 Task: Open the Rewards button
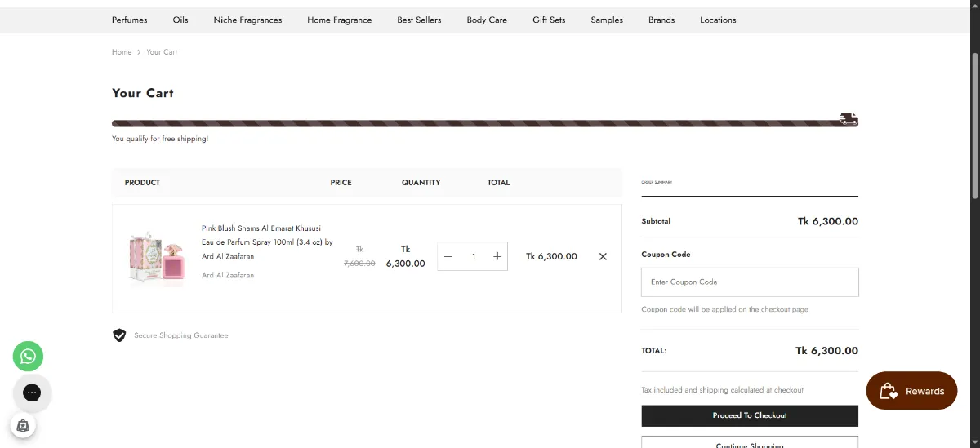[911, 391]
